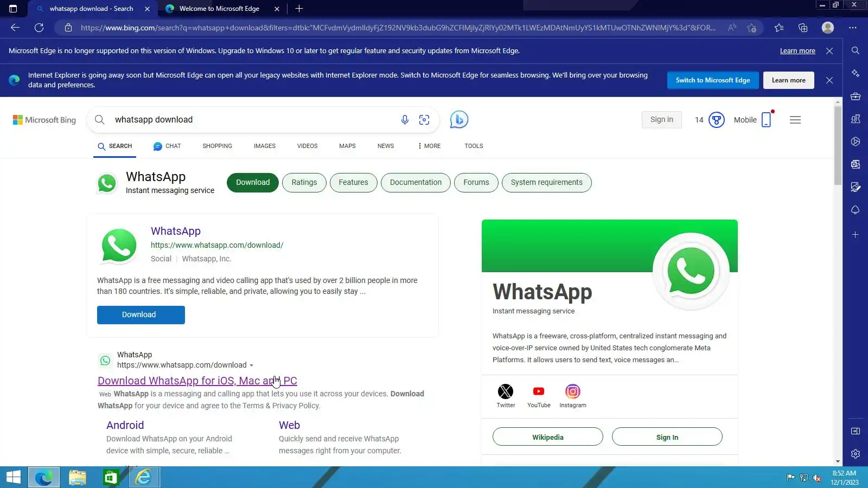Open Microsoft Rewards medal icon
Image resolution: width=868 pixels, height=488 pixels.
pos(717,120)
